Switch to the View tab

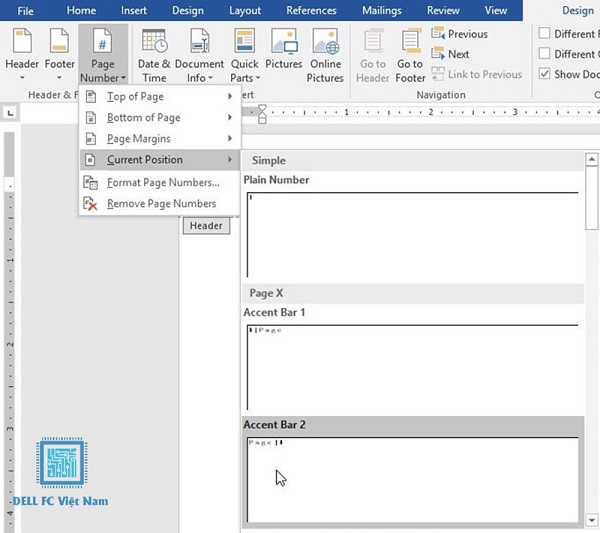coord(496,10)
